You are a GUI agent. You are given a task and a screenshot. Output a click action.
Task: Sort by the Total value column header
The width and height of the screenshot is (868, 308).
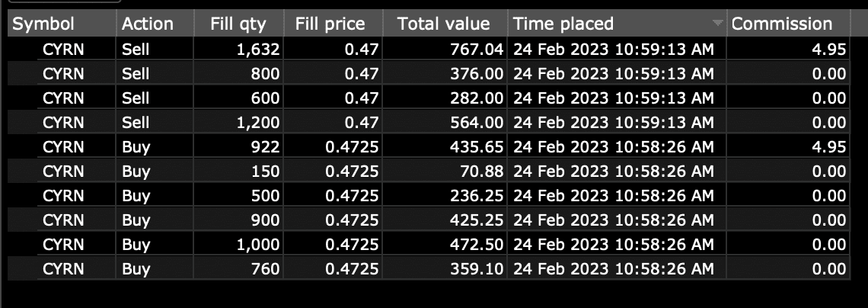(443, 24)
